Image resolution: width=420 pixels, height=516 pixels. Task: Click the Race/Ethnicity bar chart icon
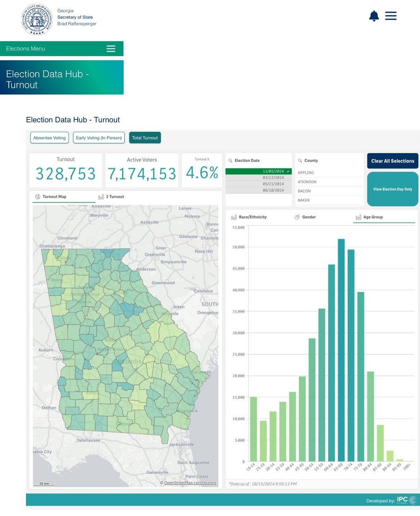pos(234,217)
